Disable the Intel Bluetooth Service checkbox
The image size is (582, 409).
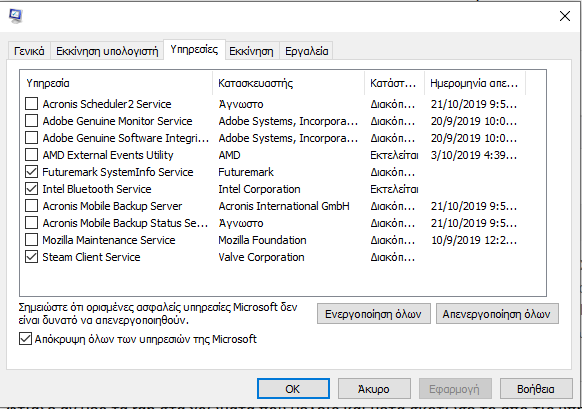(32, 189)
